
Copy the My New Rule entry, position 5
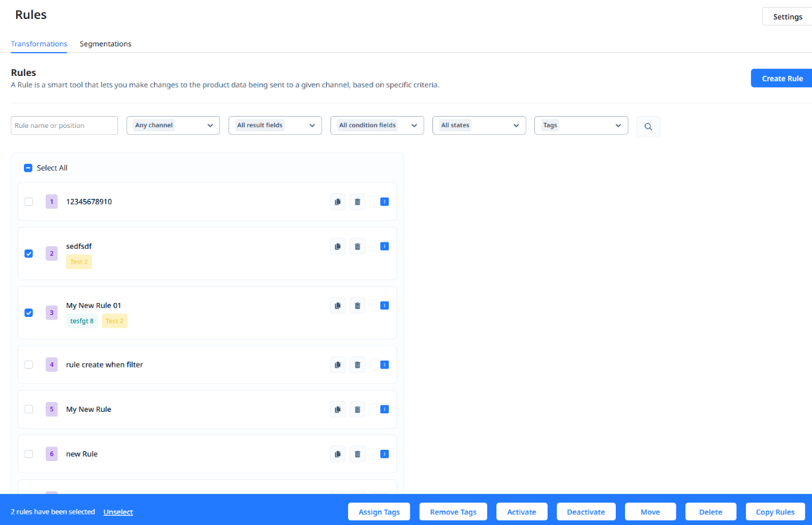coord(337,410)
